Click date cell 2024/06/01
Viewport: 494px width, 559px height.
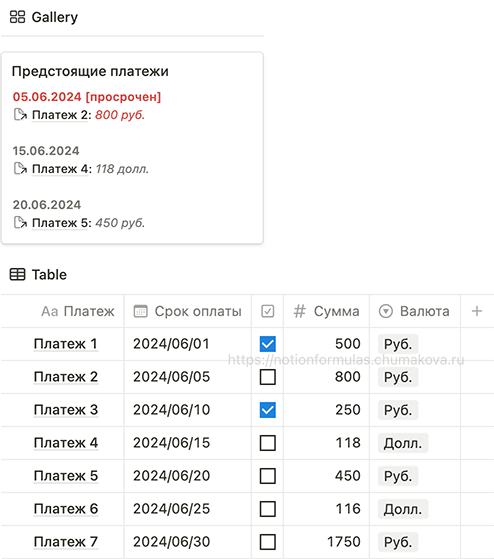click(x=188, y=344)
